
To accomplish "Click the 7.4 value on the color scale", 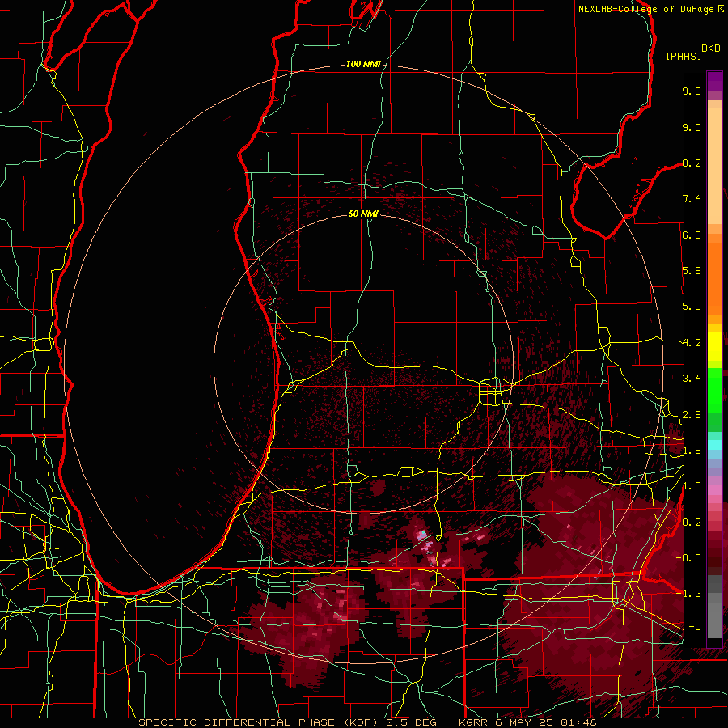I will coord(692,199).
